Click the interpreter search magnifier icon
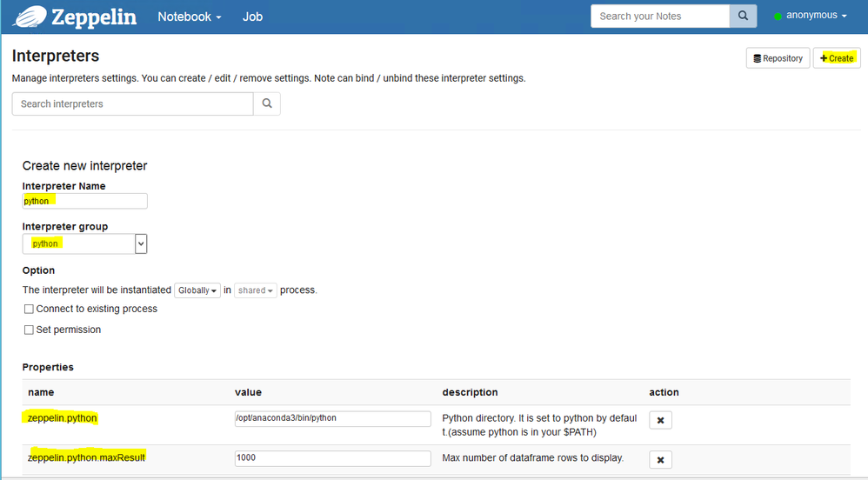The height and width of the screenshot is (480, 868). click(267, 103)
